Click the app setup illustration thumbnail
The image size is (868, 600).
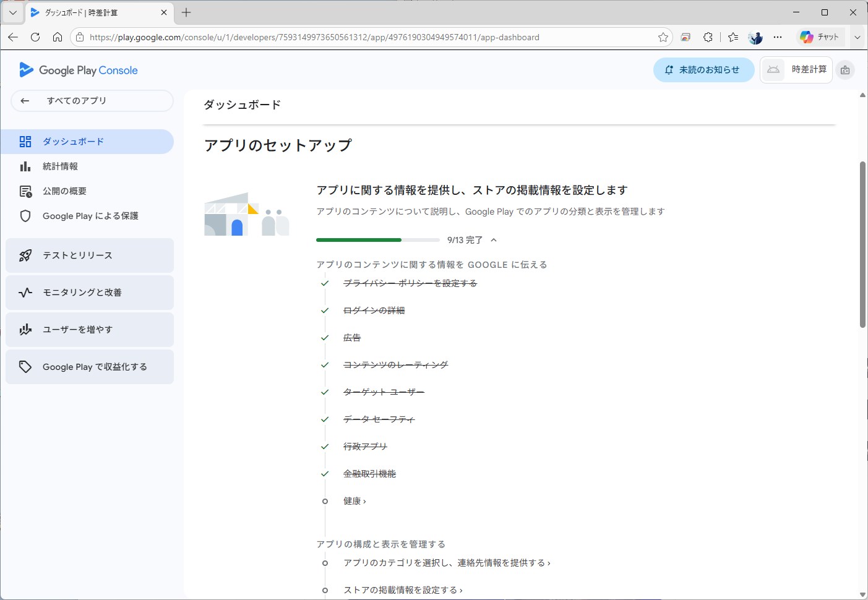click(247, 213)
